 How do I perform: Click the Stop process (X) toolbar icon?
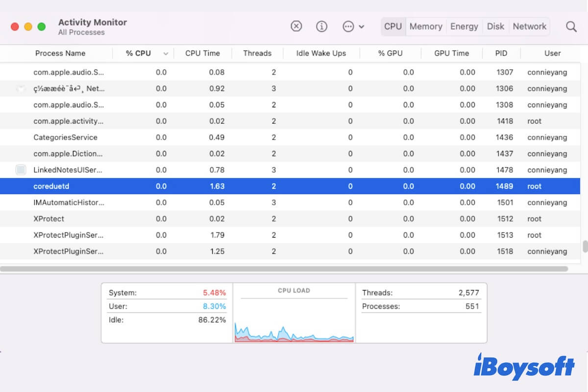tap(296, 26)
